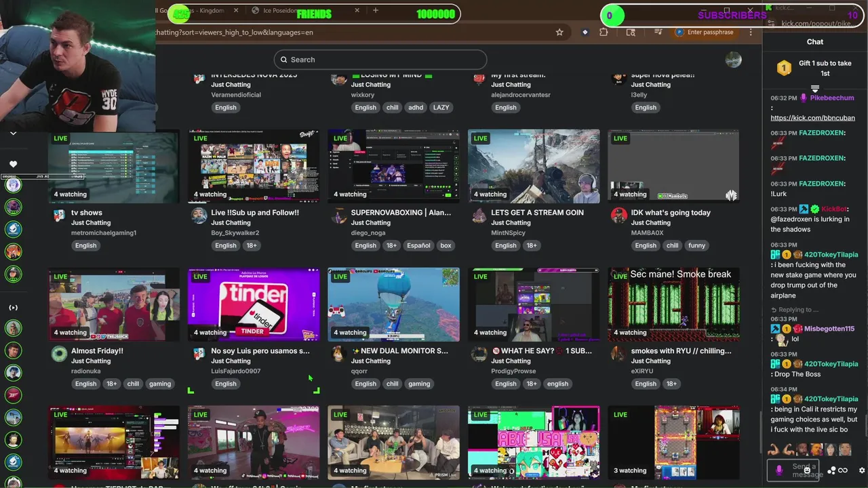Screen dimensions: 868x488
Task: Click the Boy_Skywalker2 channel name
Action: point(235,232)
